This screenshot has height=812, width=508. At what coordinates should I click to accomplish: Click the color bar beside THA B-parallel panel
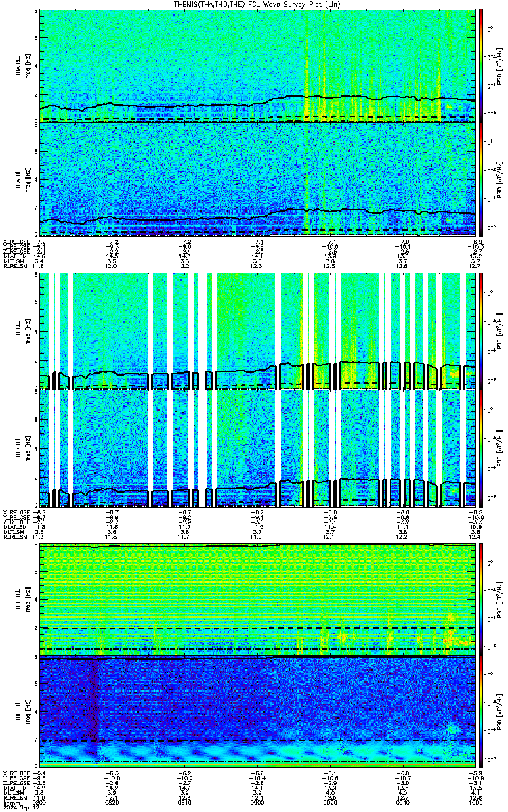[482, 179]
